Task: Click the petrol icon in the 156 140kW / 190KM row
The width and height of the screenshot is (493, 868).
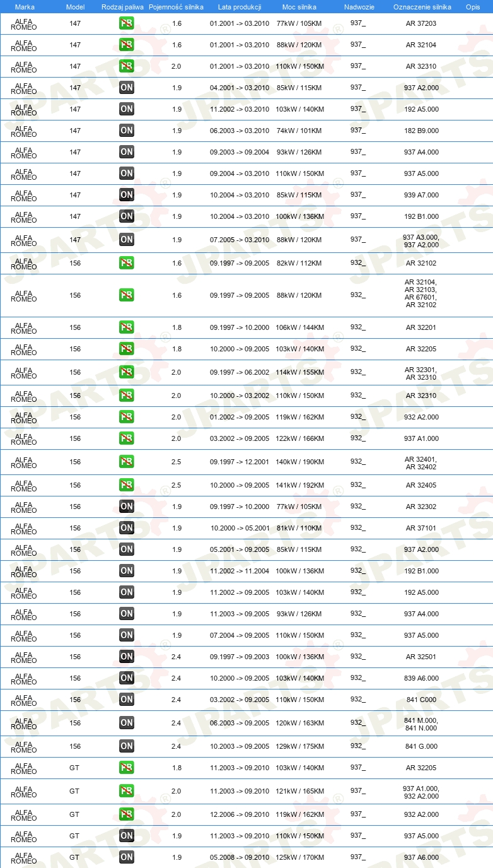Action: click(x=127, y=462)
